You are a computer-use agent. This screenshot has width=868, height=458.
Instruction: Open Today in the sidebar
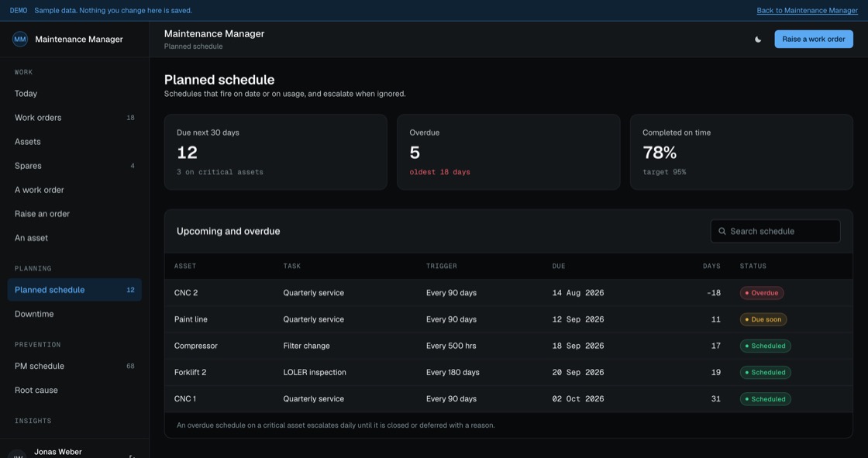point(74,94)
